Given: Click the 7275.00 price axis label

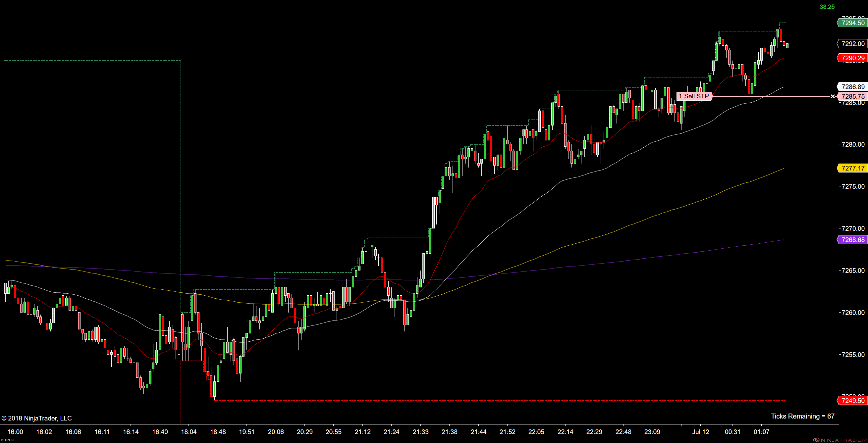Looking at the screenshot, I should (x=853, y=186).
